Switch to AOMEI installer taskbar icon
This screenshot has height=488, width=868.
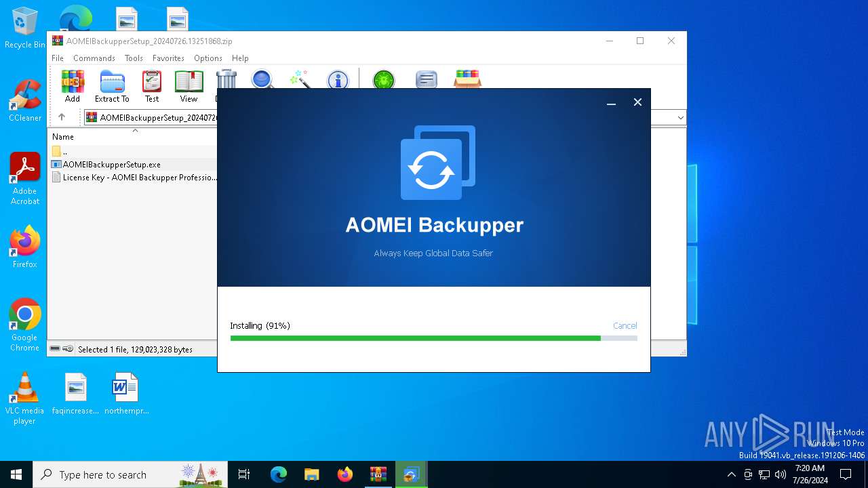(412, 474)
